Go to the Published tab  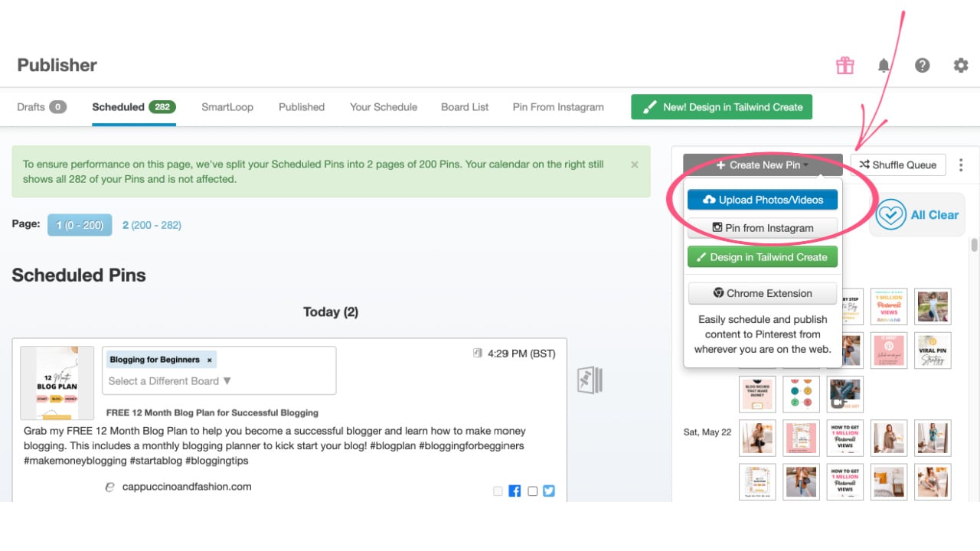pyautogui.click(x=302, y=107)
